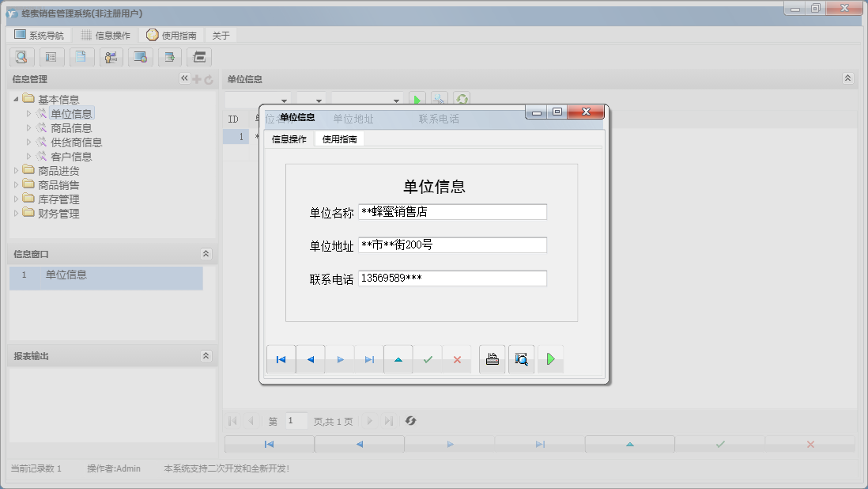The height and width of the screenshot is (489, 868).
Task: Click the print icon in the dialog
Action: [492, 359]
